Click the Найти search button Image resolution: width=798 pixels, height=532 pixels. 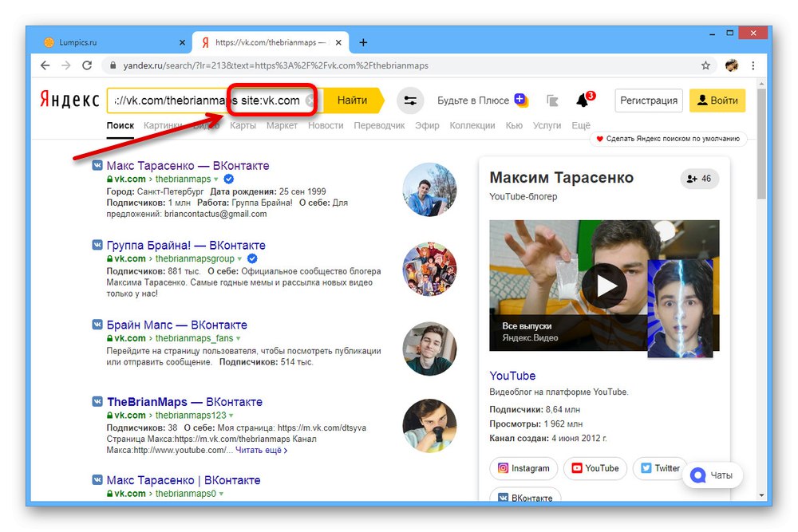(352, 100)
